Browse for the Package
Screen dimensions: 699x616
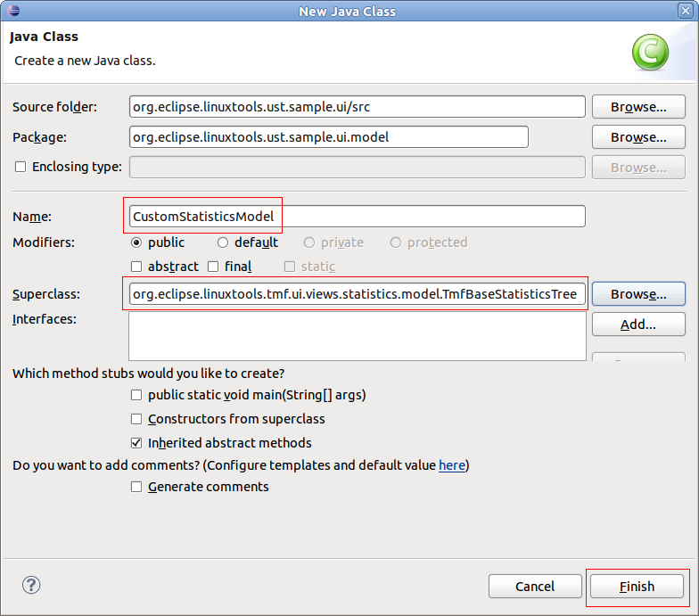(x=637, y=137)
